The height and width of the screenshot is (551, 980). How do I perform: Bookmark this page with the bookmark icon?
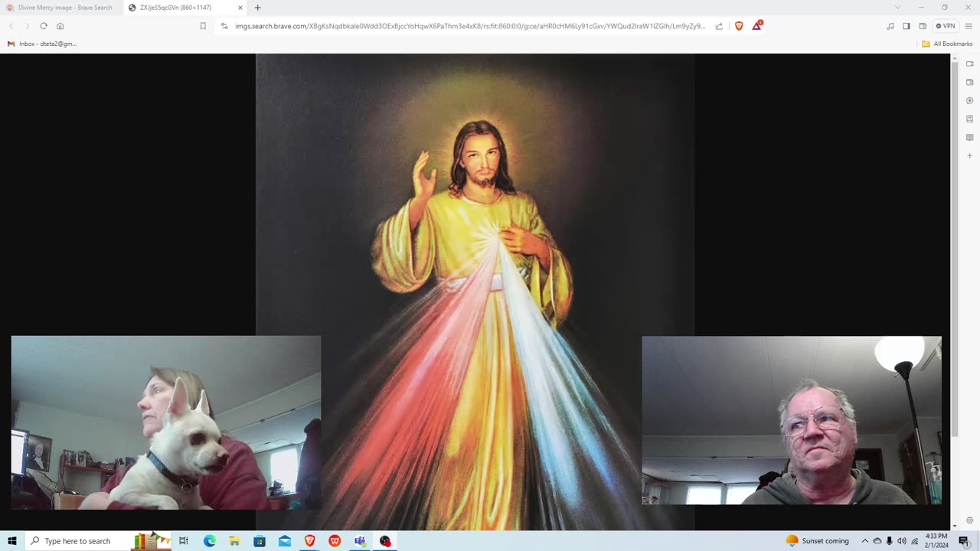203,26
